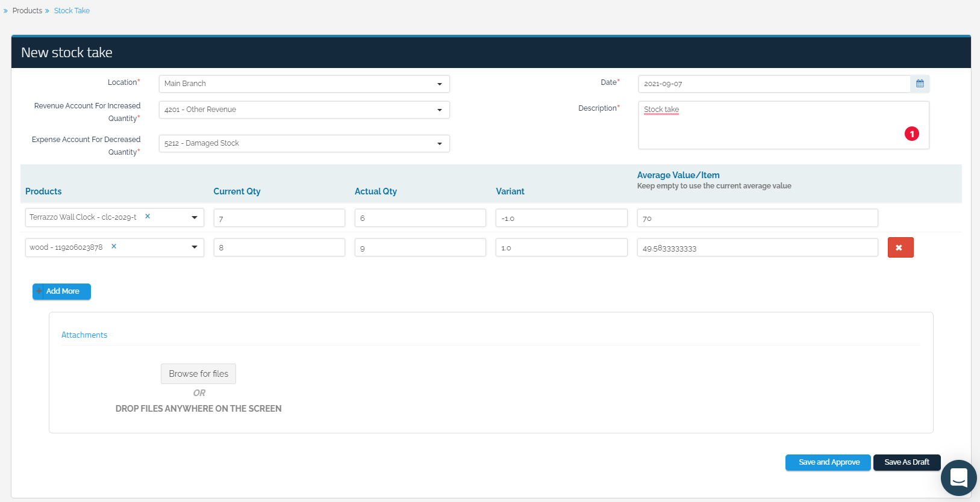Click the Add More button
This screenshot has height=502, width=980.
(61, 291)
